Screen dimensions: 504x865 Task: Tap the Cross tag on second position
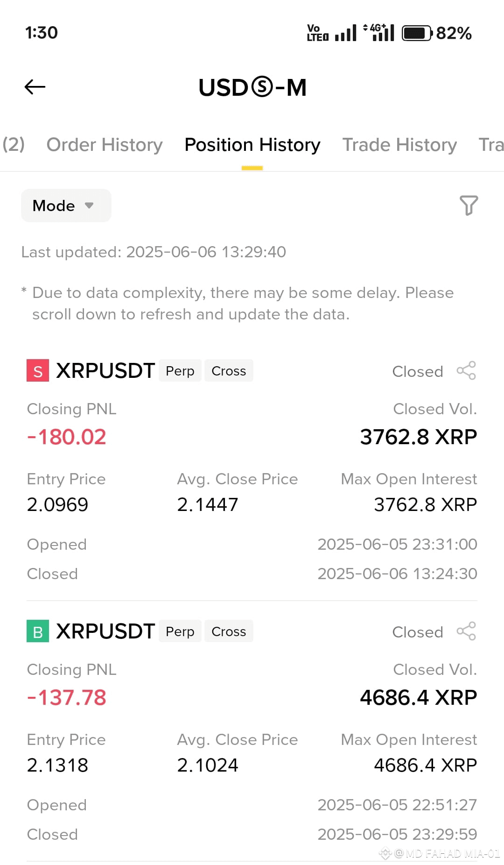point(229,631)
